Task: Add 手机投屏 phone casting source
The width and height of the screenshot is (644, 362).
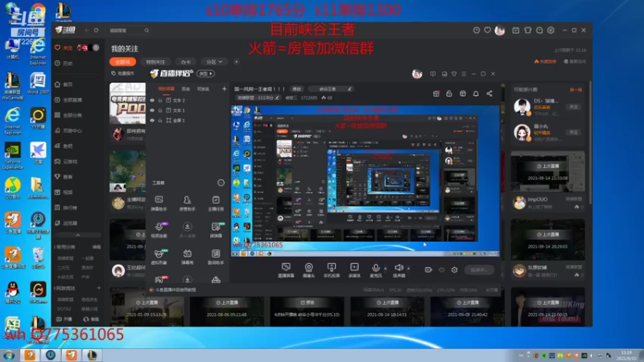Action: click(332, 270)
